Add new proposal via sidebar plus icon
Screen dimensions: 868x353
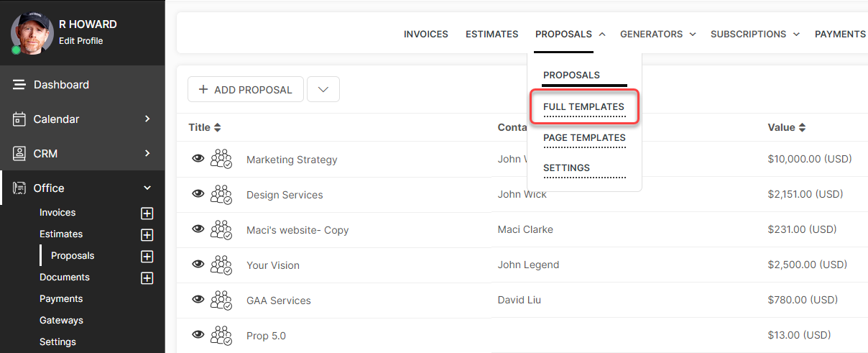tap(147, 257)
